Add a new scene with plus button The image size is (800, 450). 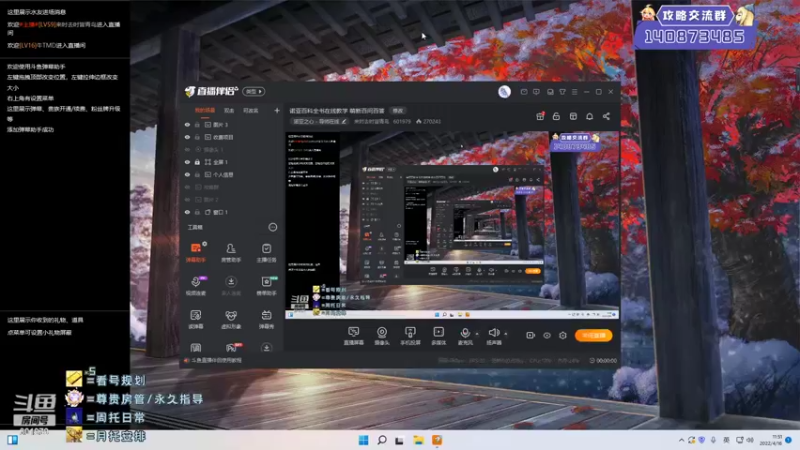tap(277, 110)
